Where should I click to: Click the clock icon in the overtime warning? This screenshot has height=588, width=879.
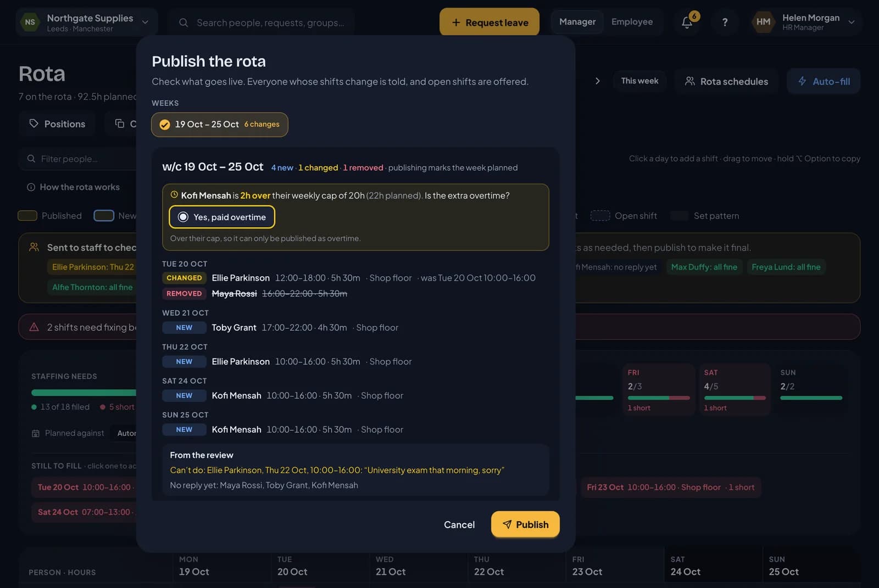point(174,194)
